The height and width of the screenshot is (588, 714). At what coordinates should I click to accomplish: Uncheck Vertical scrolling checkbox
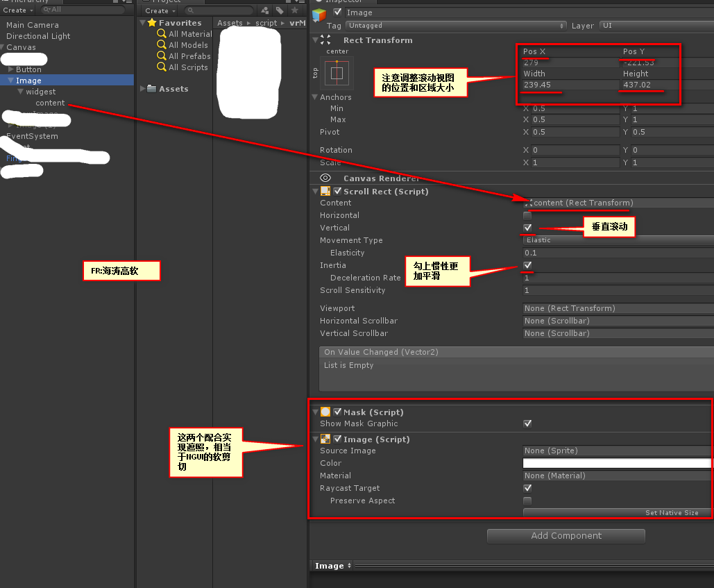(527, 228)
